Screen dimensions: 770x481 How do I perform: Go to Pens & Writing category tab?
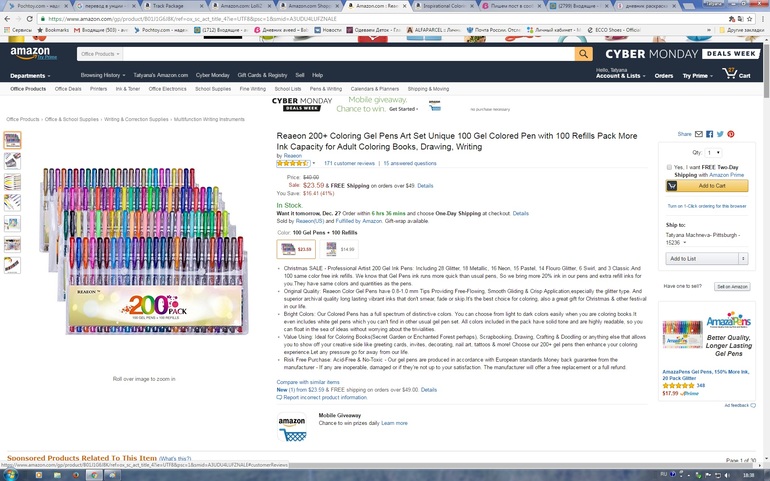326,89
